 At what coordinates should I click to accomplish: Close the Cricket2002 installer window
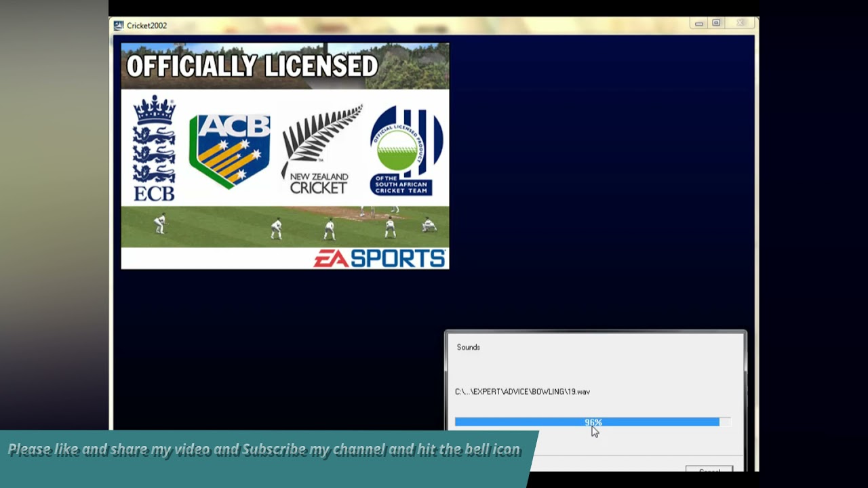point(741,24)
